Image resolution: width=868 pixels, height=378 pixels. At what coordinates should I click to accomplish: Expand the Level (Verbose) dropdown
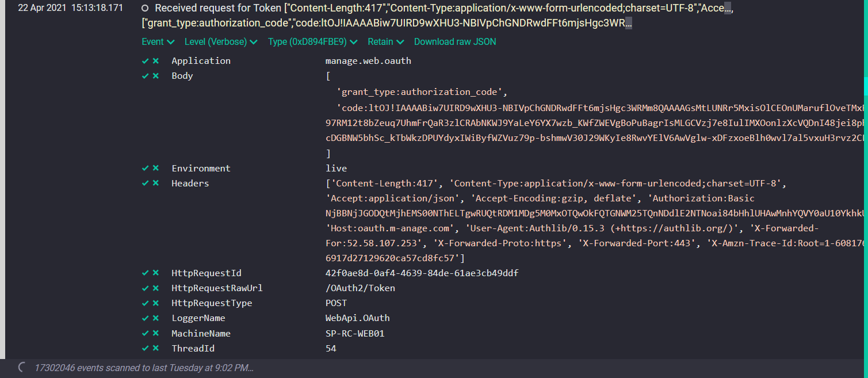(x=220, y=41)
